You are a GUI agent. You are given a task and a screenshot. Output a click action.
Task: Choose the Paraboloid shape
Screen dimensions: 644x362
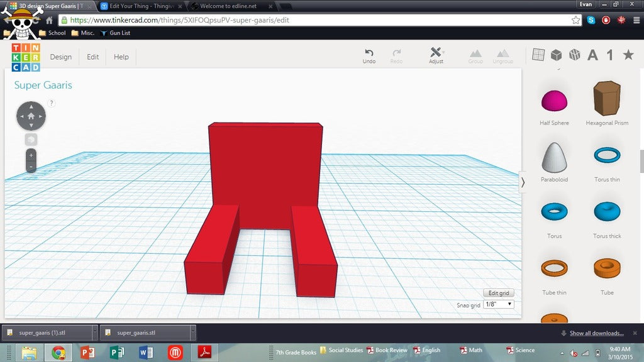point(554,157)
